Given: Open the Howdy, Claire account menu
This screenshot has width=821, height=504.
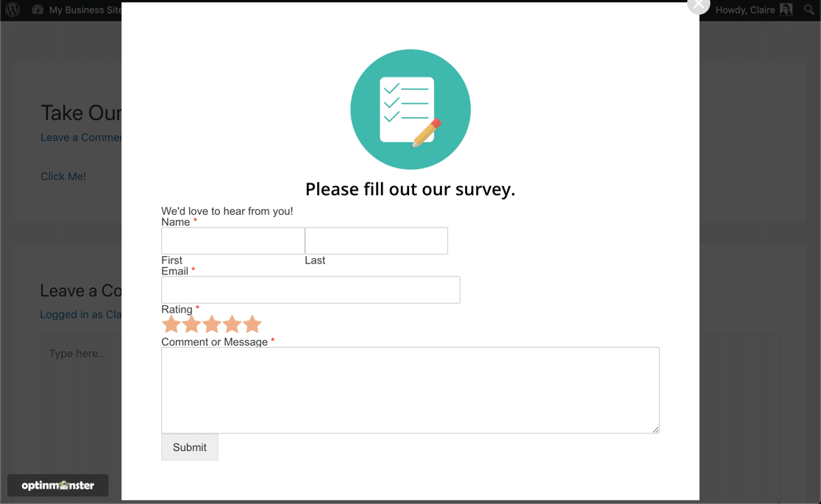Looking at the screenshot, I should click(x=744, y=10).
